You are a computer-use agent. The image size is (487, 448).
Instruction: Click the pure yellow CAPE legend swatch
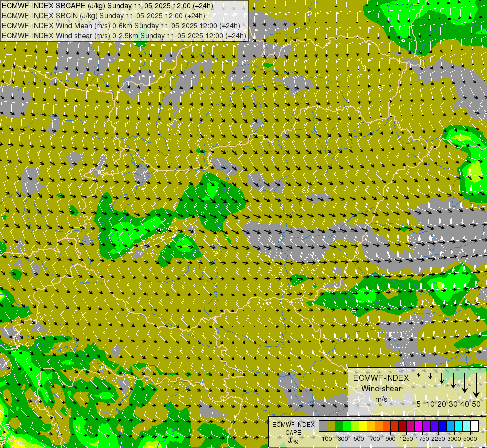[363, 426]
